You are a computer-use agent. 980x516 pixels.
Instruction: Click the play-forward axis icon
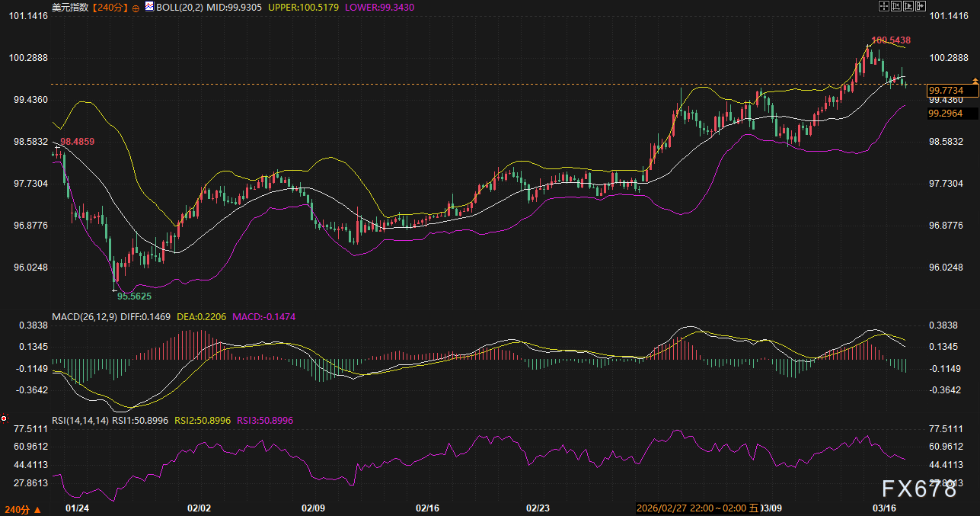pos(908,6)
